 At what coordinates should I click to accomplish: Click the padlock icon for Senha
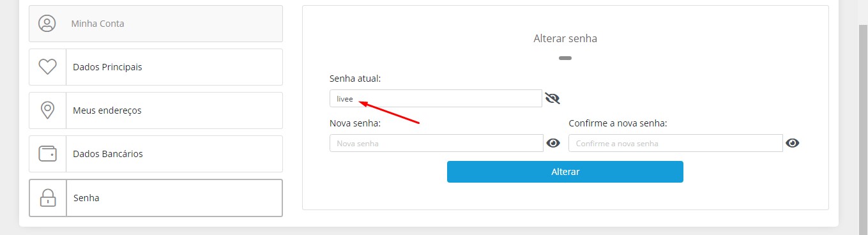(48, 198)
